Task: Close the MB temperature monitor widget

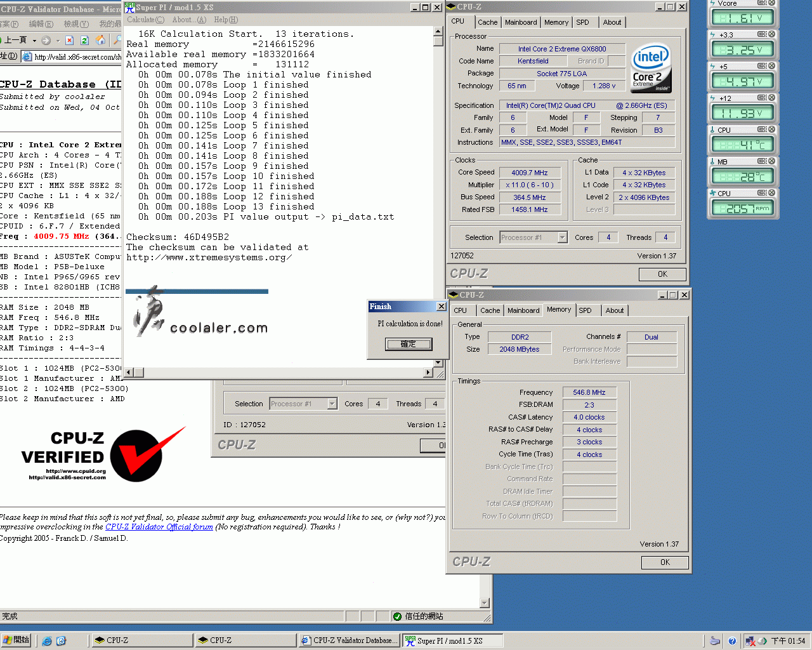Action: click(x=771, y=161)
